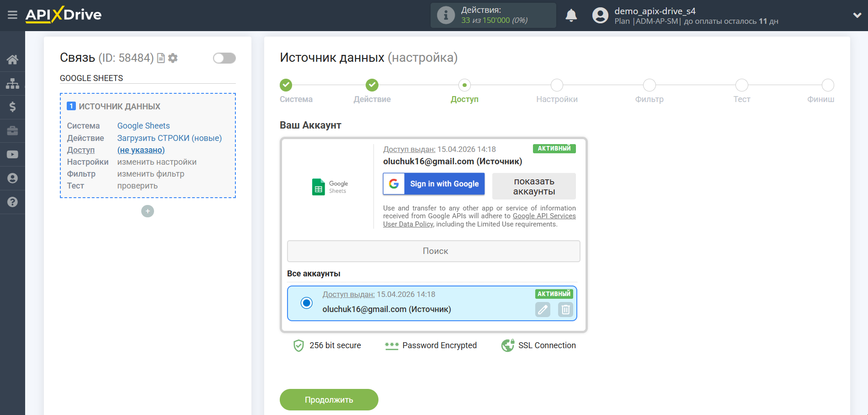Open the billing dollar icon in sidebar

pyautogui.click(x=12, y=107)
